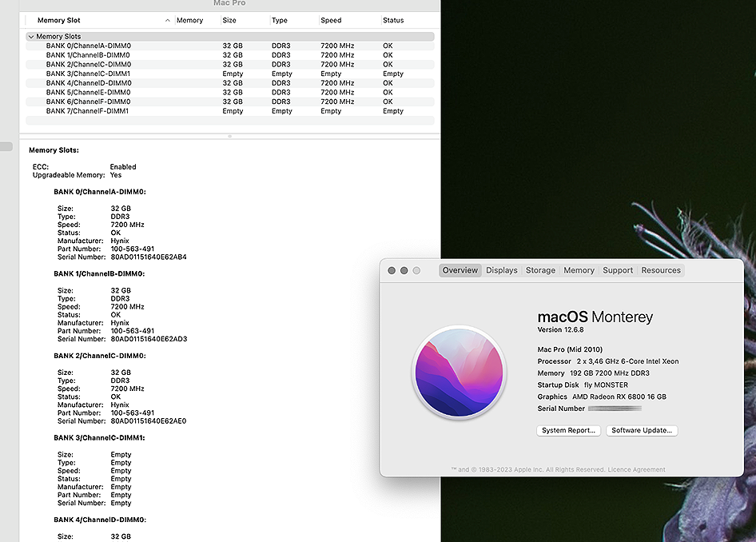Collapse the Memory Slots disclosure triangle

30,36
